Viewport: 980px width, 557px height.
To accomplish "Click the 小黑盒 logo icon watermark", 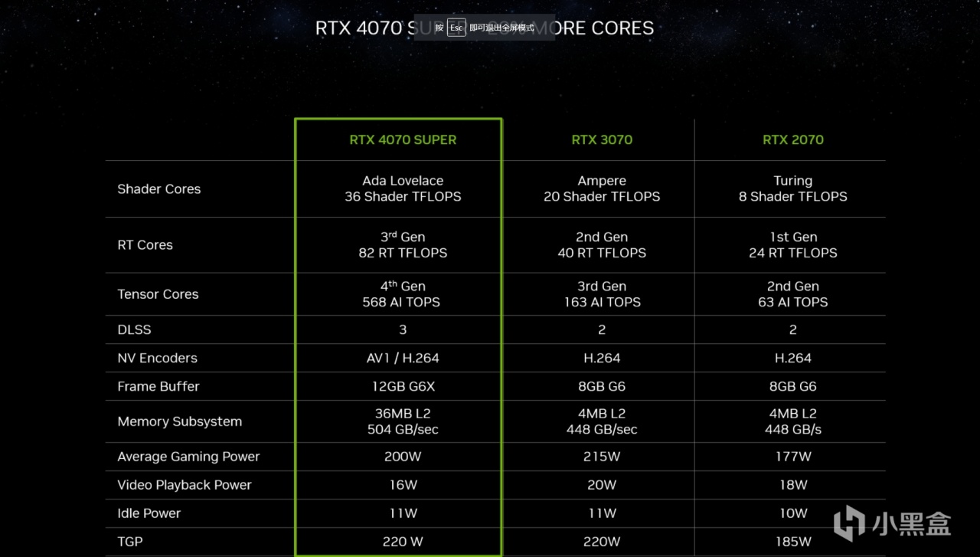I will (848, 523).
